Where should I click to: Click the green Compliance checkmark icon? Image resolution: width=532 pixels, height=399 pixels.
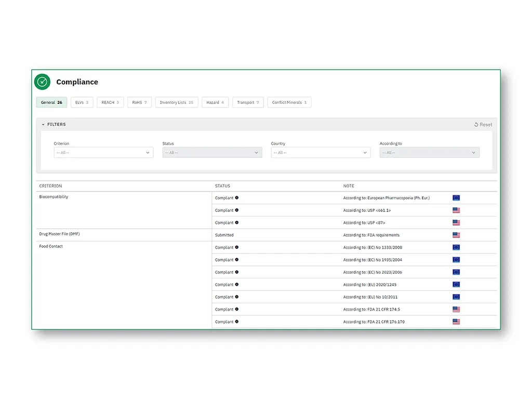click(x=43, y=82)
